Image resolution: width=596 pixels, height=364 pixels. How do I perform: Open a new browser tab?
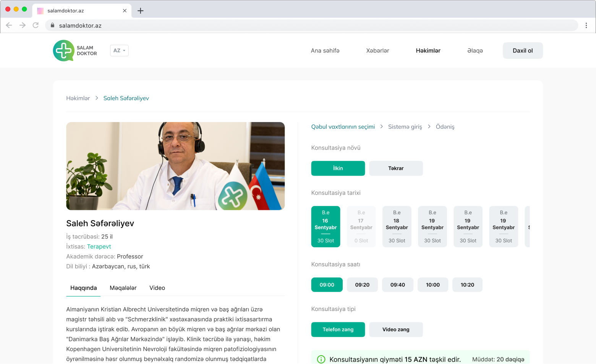141,11
